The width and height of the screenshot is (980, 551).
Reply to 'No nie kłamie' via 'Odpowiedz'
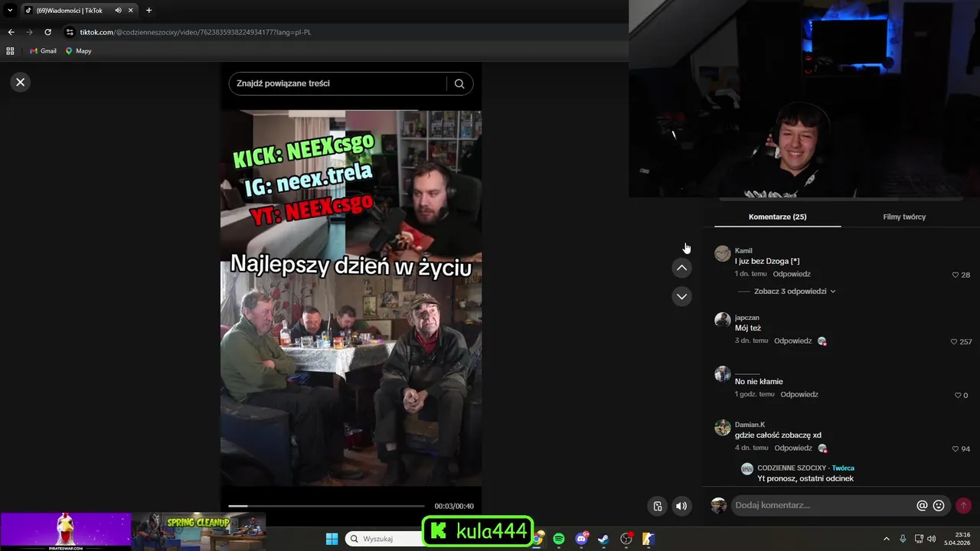tap(799, 394)
